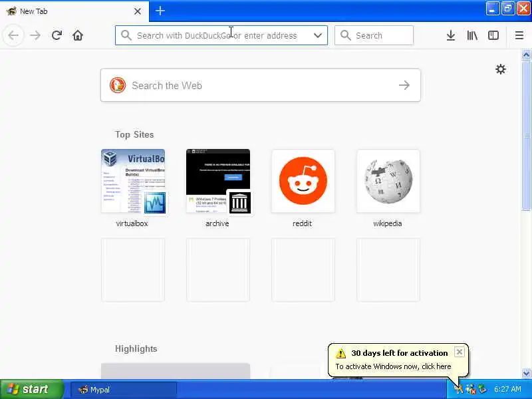Click the activation keys tray icon
The width and height of the screenshot is (532, 399).
point(458,389)
